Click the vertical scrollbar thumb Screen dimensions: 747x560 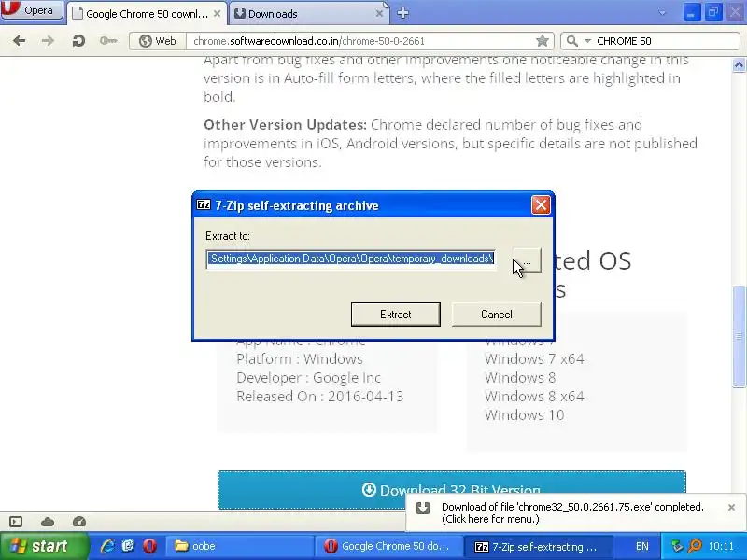point(739,336)
